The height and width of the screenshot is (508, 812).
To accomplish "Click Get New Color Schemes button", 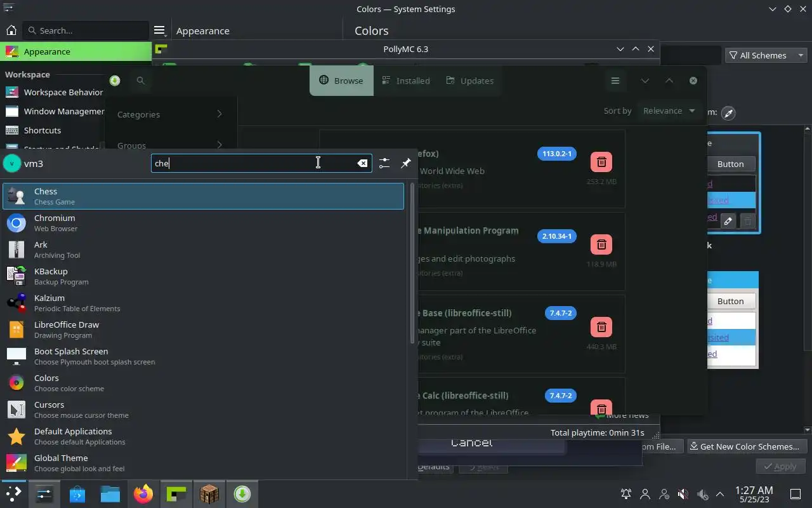I will 747,446.
